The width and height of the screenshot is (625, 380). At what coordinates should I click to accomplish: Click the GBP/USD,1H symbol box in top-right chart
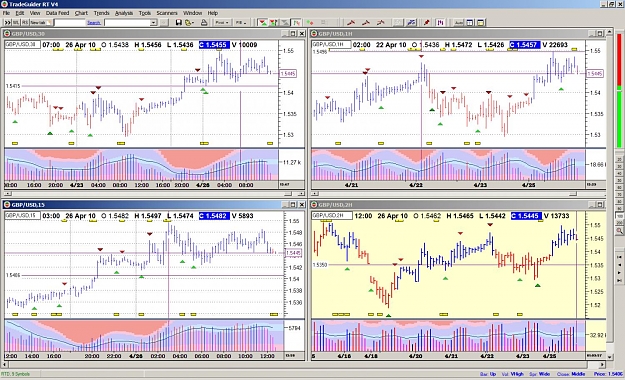(331, 44)
